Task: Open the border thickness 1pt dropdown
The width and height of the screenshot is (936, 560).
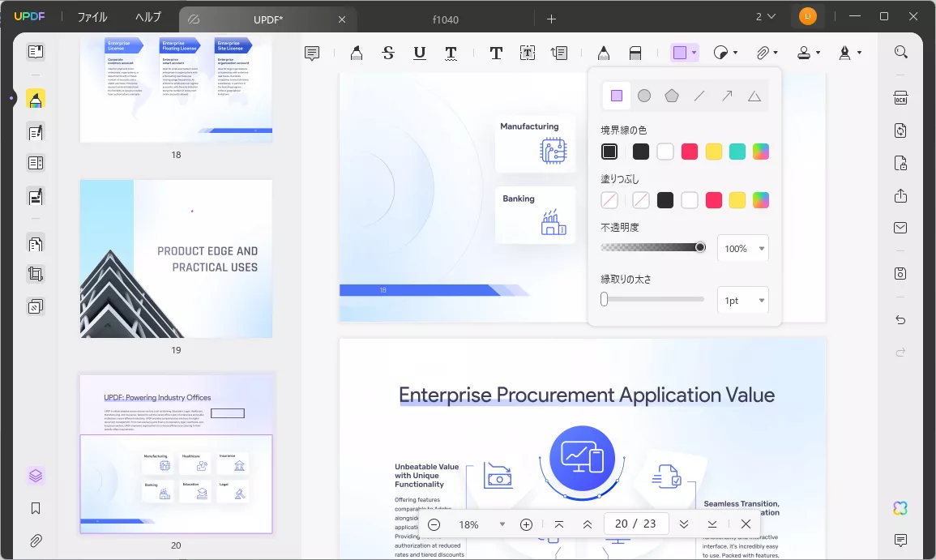Action: tap(742, 301)
